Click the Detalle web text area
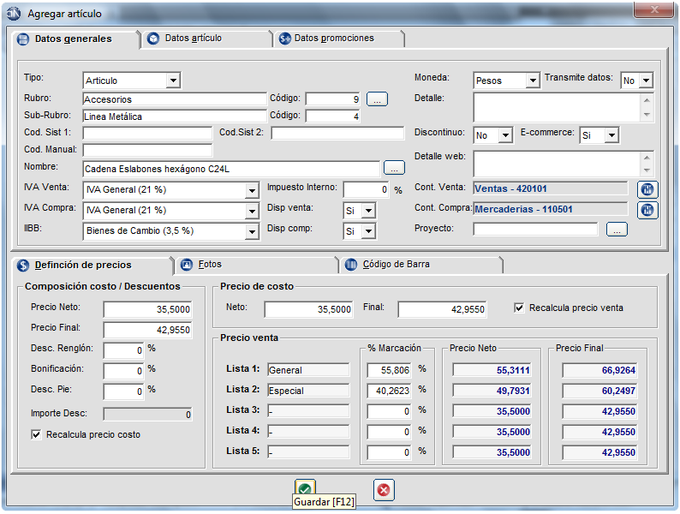 (x=557, y=164)
